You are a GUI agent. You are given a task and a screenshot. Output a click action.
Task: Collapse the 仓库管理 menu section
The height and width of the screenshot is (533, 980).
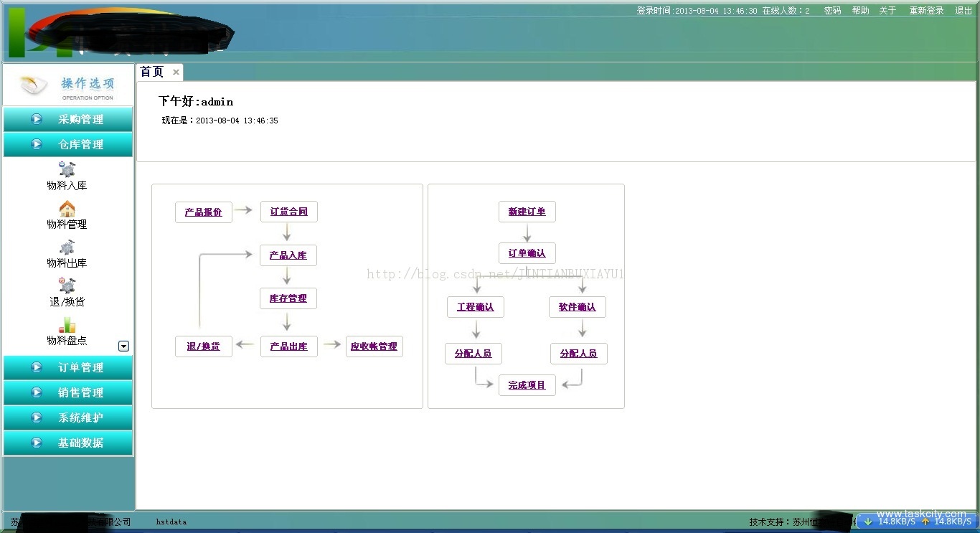click(68, 144)
